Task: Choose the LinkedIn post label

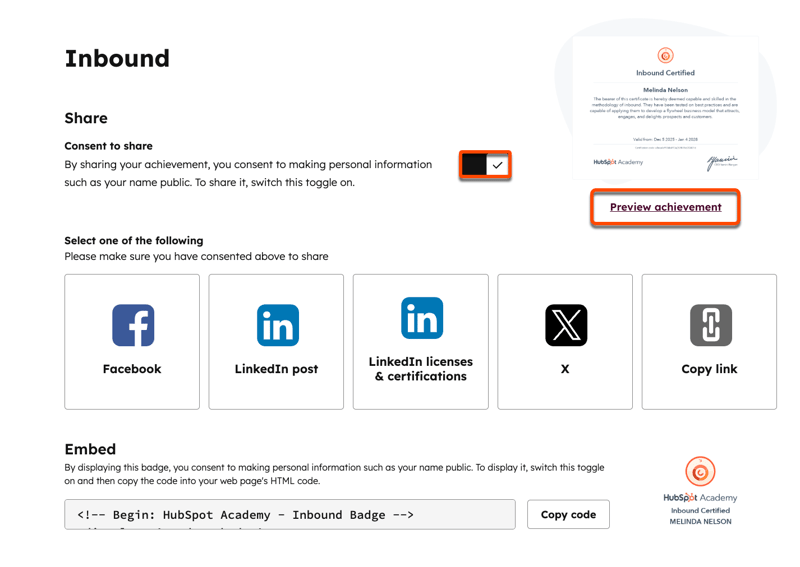Action: coord(276,369)
